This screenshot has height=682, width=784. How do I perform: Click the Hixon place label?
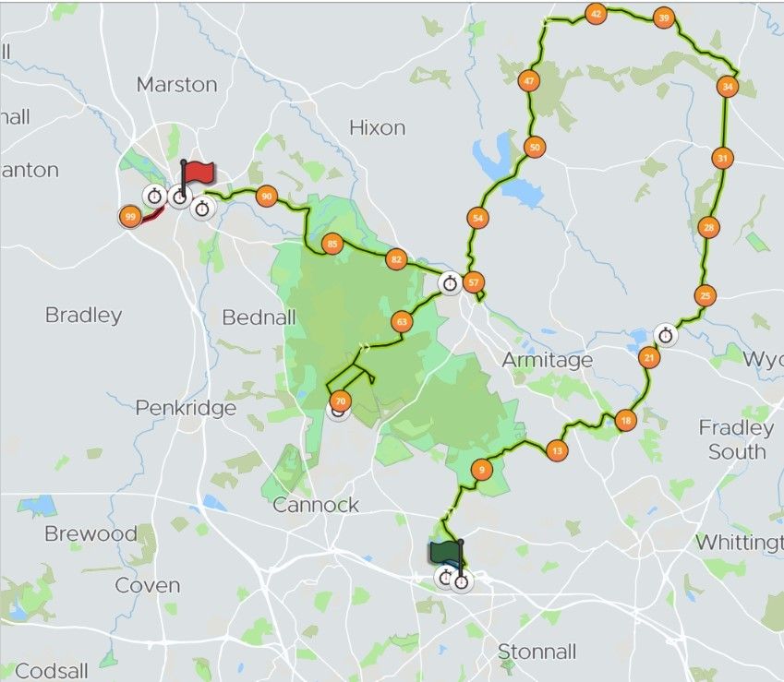[x=378, y=128]
